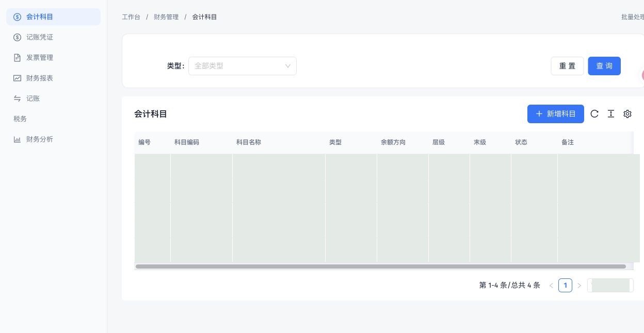Screen dimensions: 644x333
Task: Click the plus icon in 新增科目
Action: click(539, 114)
